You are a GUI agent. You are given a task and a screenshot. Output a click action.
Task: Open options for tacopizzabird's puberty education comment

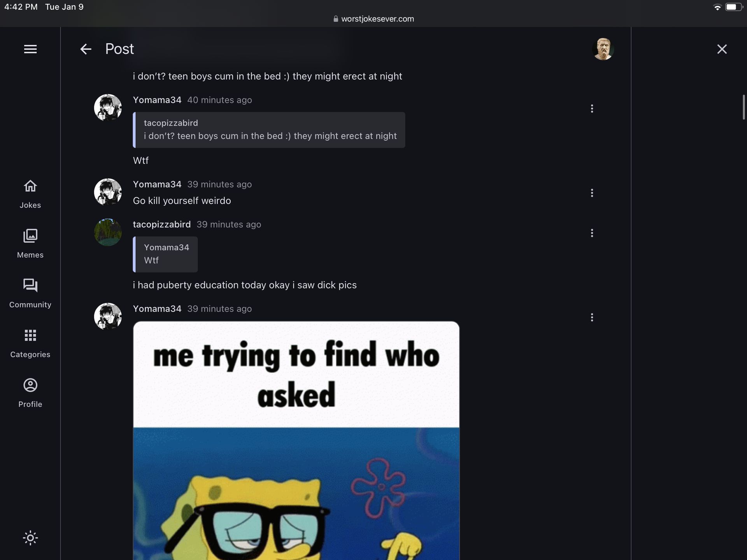pyautogui.click(x=592, y=233)
